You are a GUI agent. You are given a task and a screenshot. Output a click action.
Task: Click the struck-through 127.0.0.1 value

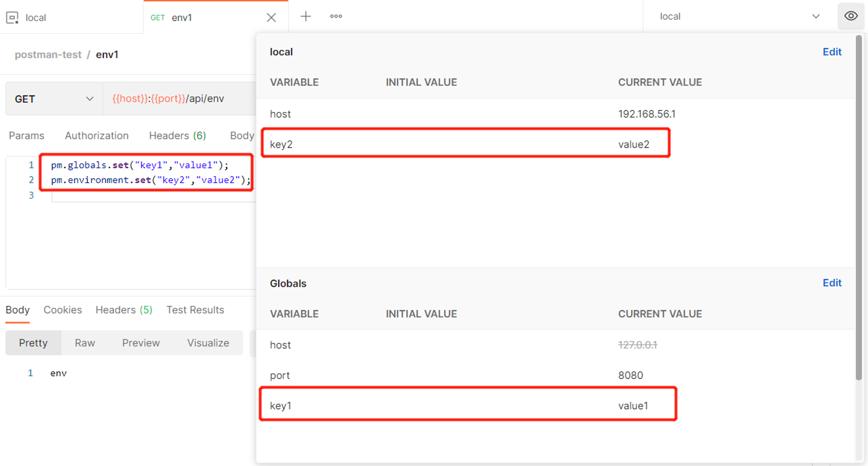pos(638,345)
